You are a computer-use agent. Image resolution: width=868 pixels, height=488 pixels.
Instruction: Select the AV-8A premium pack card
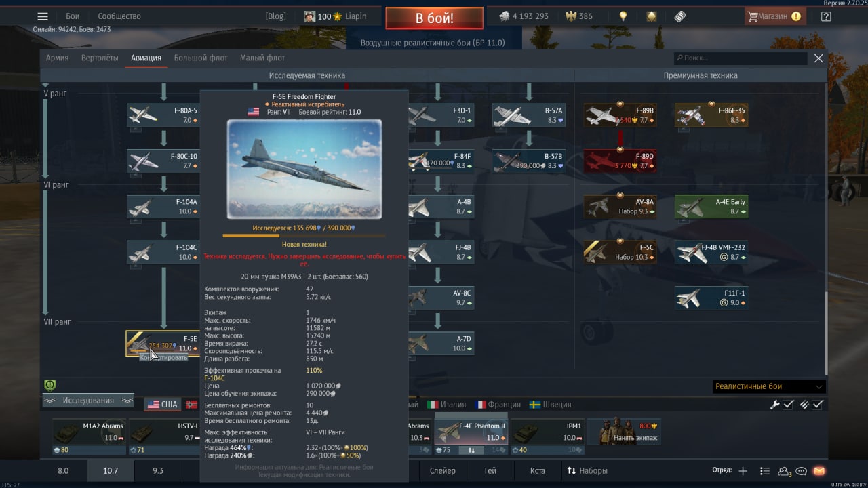pyautogui.click(x=620, y=207)
